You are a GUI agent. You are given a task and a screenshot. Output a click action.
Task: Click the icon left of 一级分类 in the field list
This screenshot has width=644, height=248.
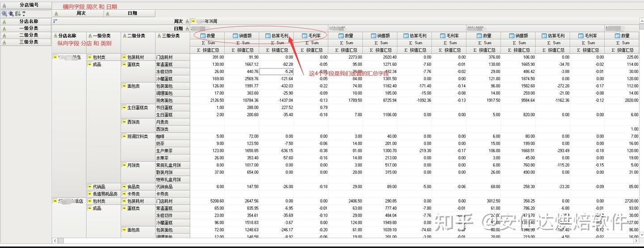click(x=4, y=28)
